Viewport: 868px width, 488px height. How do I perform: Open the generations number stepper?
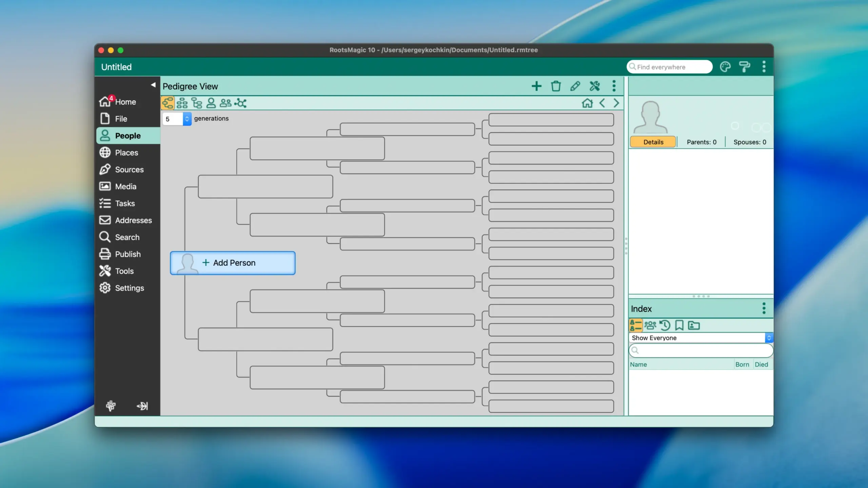point(186,119)
